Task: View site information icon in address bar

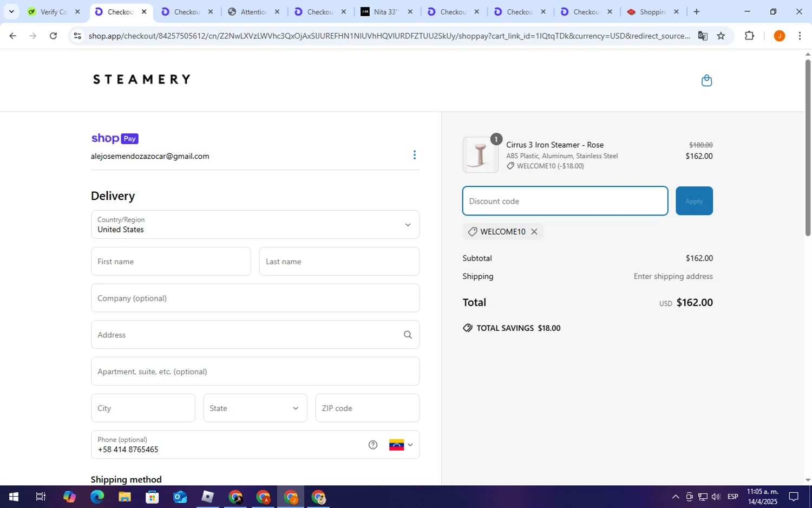Action: pos(77,36)
